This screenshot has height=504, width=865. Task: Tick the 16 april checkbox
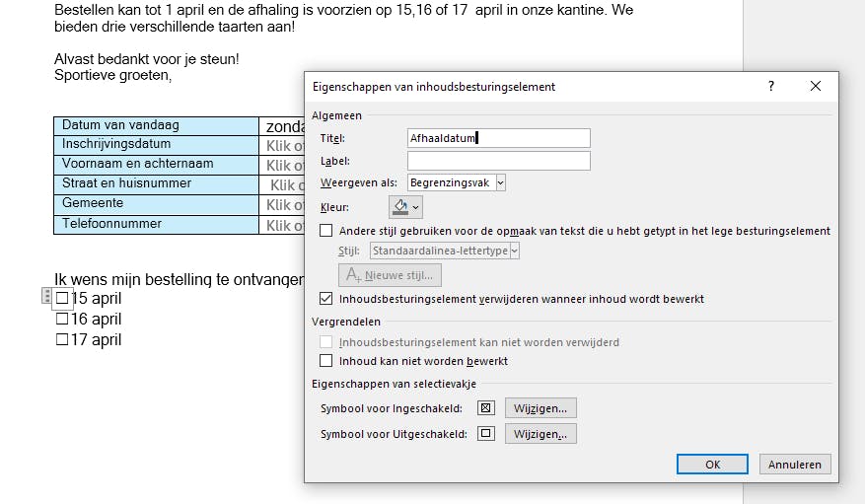(x=62, y=319)
